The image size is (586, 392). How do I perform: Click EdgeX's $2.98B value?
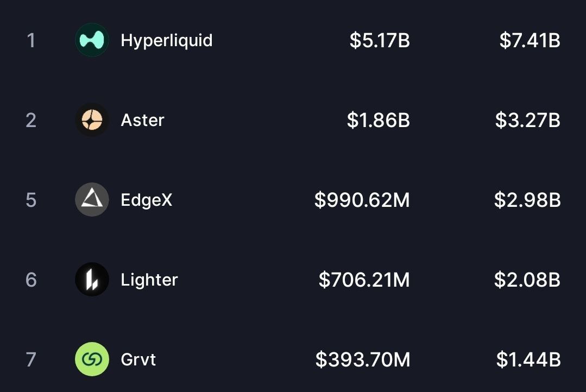point(527,200)
